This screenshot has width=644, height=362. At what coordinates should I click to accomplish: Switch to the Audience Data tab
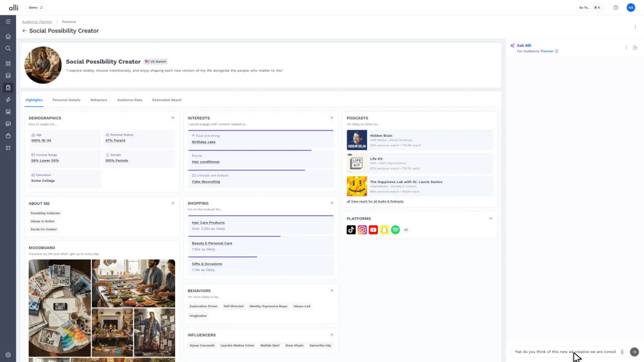(x=129, y=100)
